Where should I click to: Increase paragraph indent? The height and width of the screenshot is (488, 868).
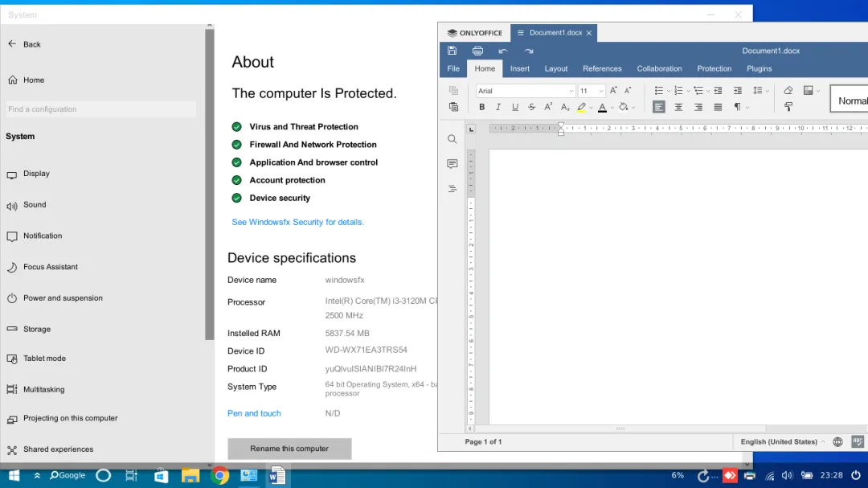(x=737, y=90)
